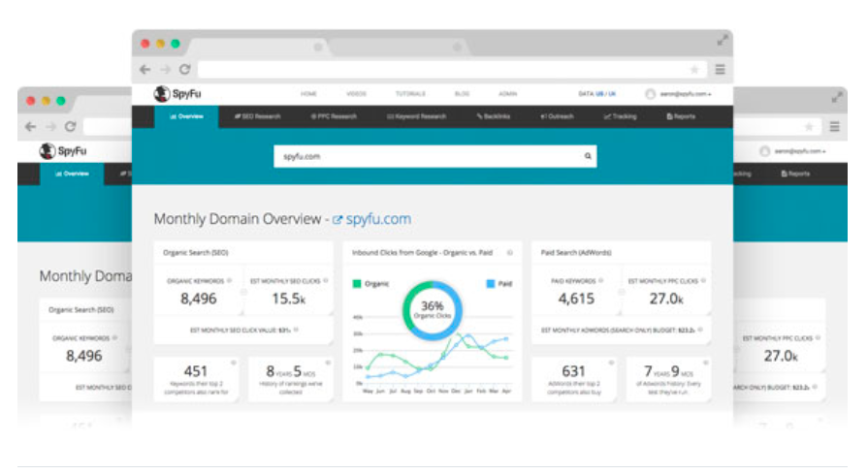
Task: Open the HOME link in top navigation
Action: click(308, 94)
